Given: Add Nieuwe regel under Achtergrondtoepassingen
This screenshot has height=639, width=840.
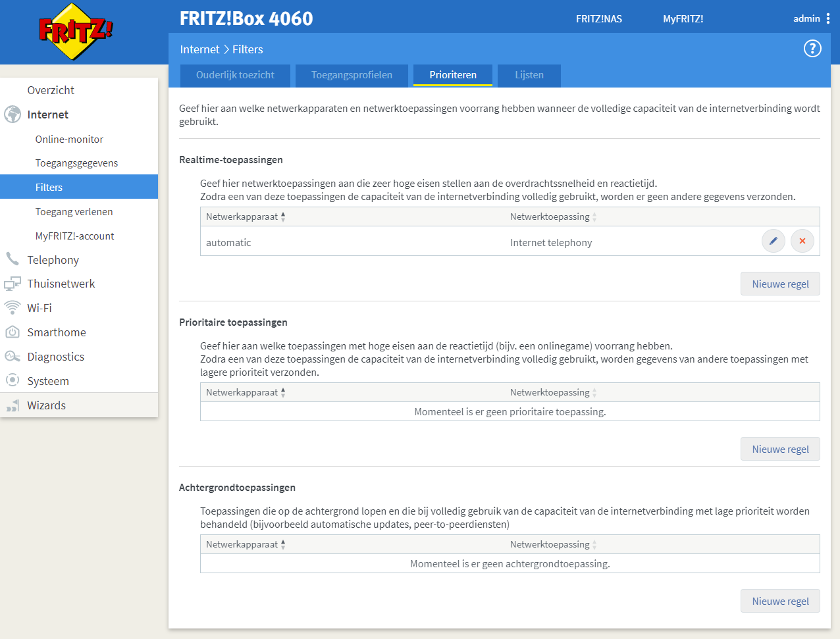Looking at the screenshot, I should coord(780,601).
